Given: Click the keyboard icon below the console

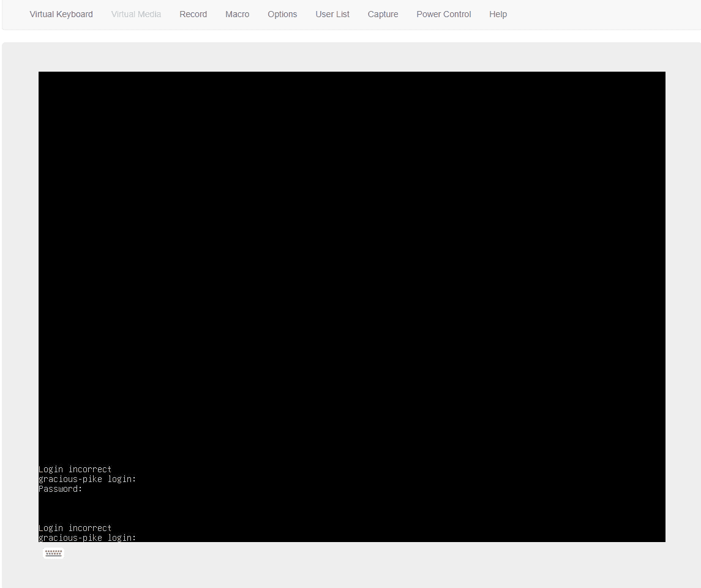Looking at the screenshot, I should tap(54, 553).
